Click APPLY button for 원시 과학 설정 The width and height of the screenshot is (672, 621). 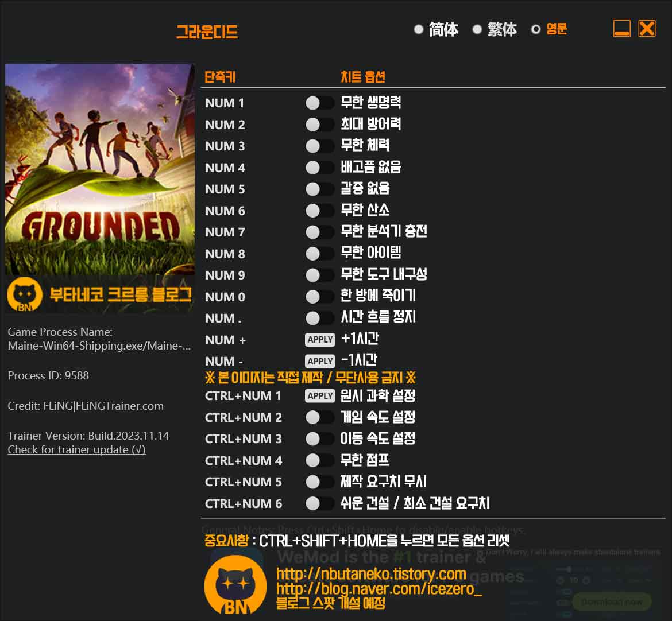click(x=320, y=395)
